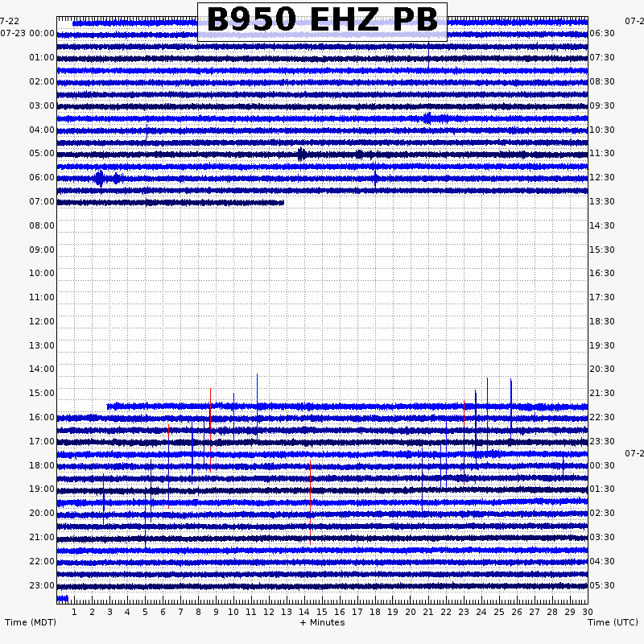
Task: Click the largest seismic burst on 05:00 MDT trace
Action: (302, 155)
